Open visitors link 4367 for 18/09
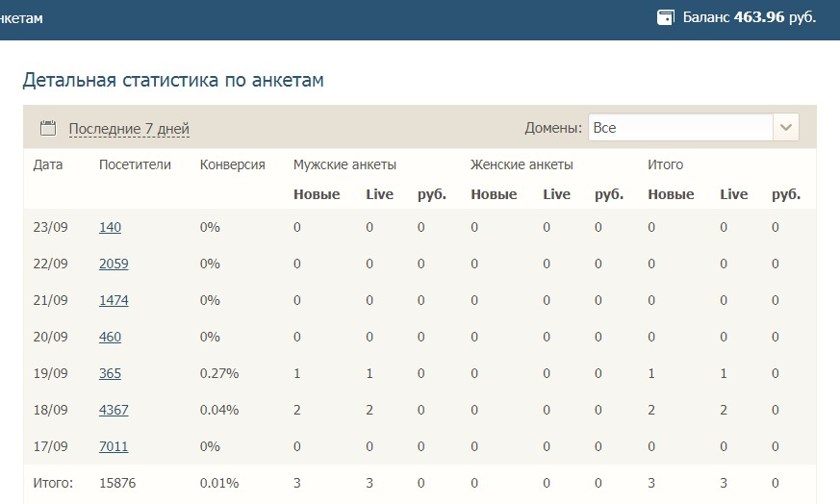Screen dimensions: 840x504 114,410
